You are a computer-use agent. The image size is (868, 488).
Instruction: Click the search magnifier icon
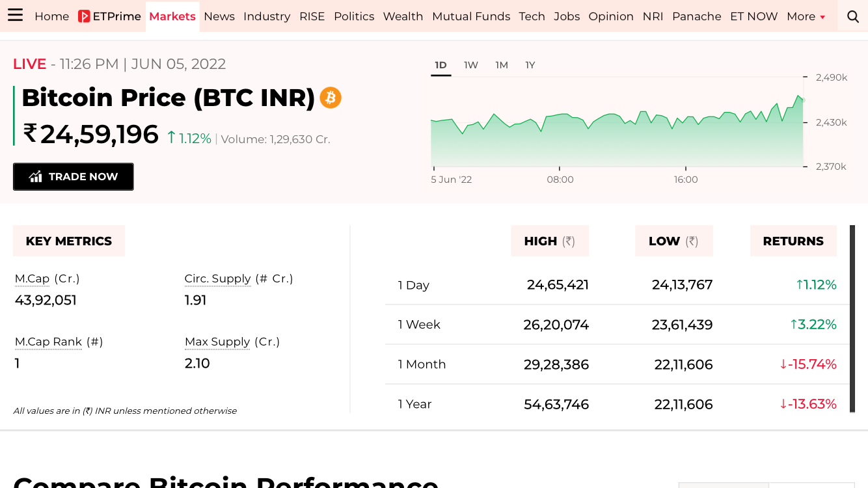pyautogui.click(x=853, y=16)
